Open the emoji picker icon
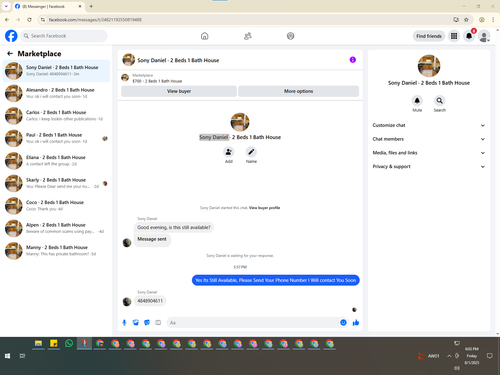The image size is (500, 375). [x=343, y=322]
